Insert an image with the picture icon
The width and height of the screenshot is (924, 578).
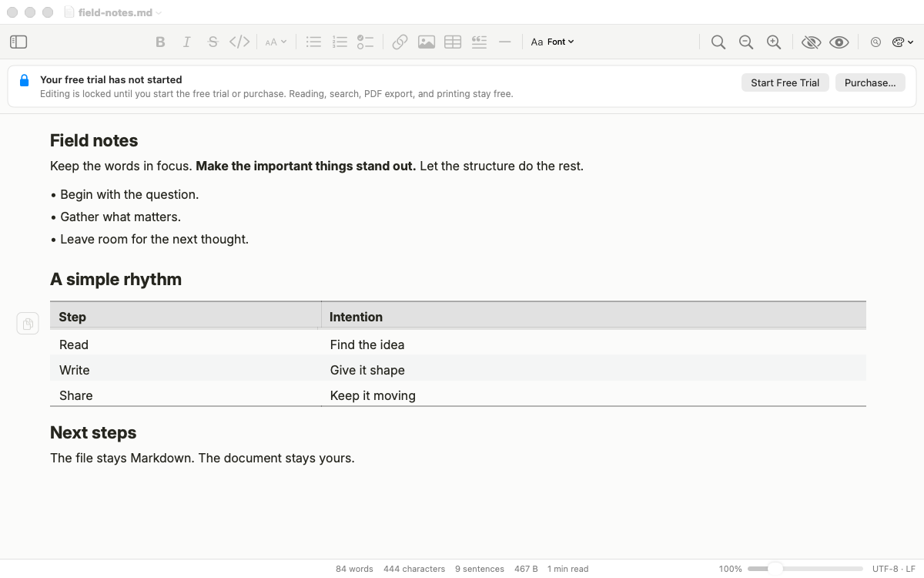coord(427,42)
